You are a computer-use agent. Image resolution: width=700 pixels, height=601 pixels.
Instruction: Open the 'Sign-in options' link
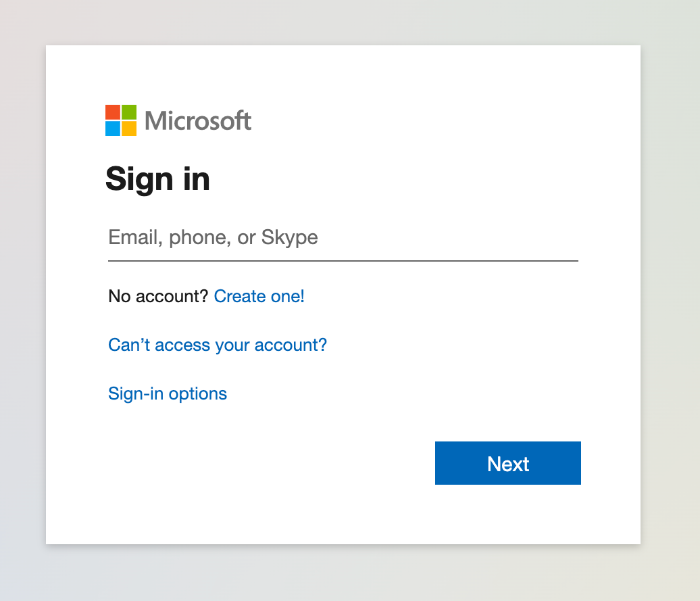pyautogui.click(x=168, y=393)
